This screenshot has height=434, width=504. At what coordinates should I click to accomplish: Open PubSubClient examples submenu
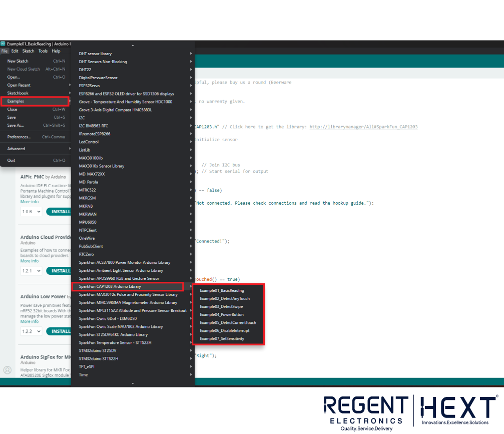tap(133, 247)
